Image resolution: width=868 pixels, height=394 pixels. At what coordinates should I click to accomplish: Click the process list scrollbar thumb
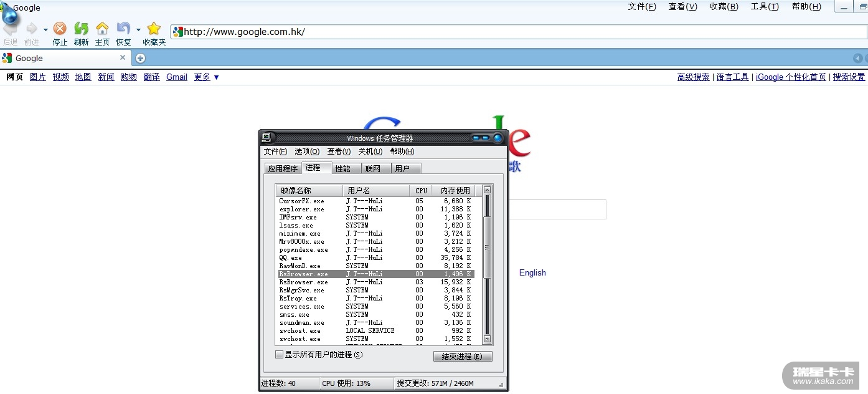pos(487,247)
